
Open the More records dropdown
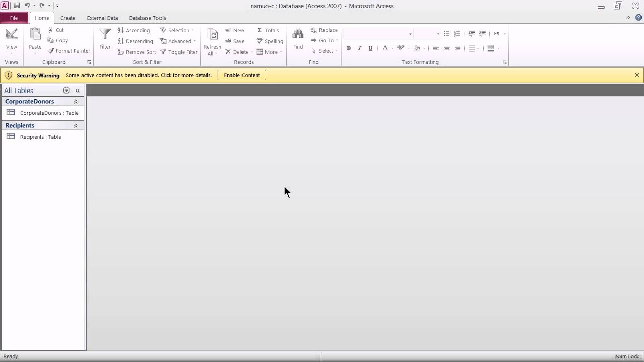point(269,52)
